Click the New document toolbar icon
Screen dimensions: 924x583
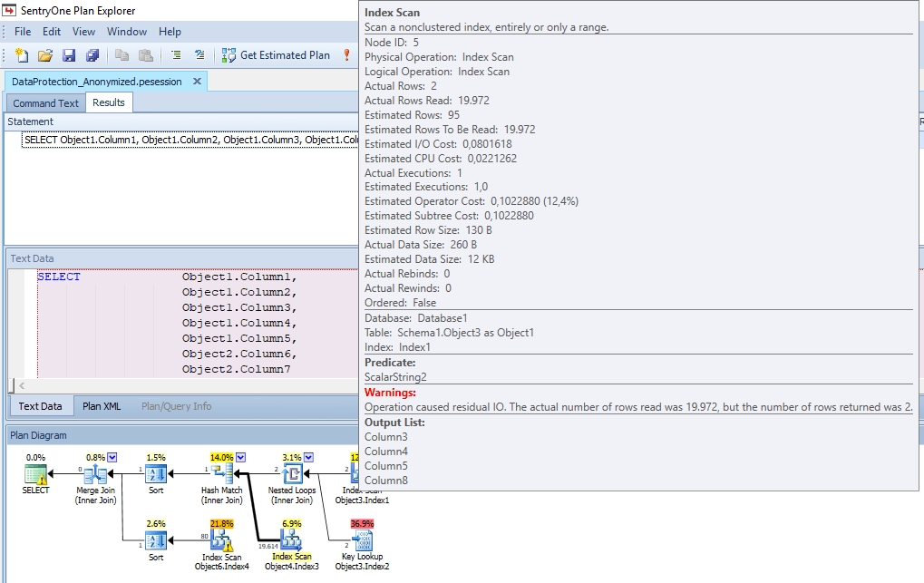tap(22, 55)
